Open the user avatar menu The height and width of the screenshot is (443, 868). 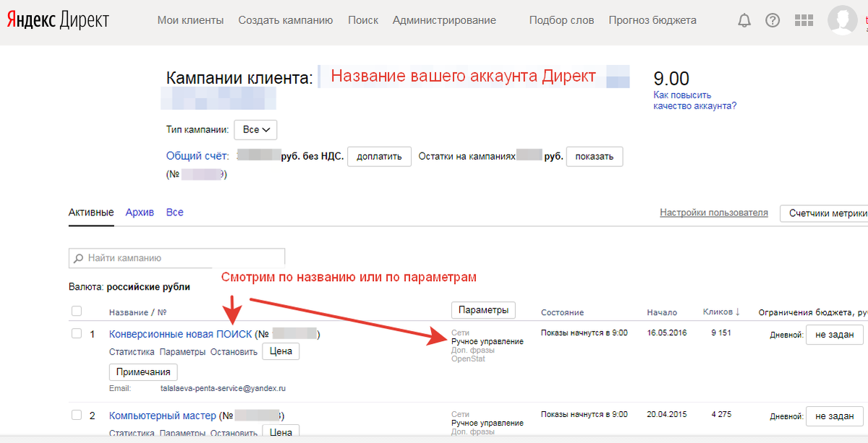tap(843, 20)
